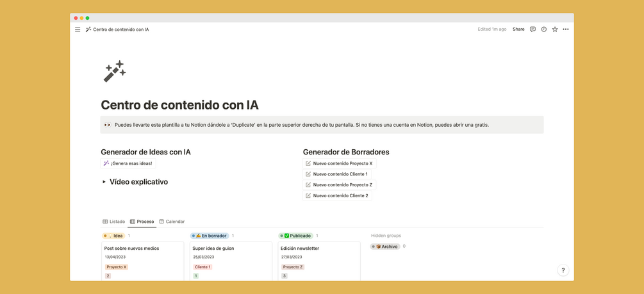Click the Generador de Ideas con IA heading

(146, 152)
